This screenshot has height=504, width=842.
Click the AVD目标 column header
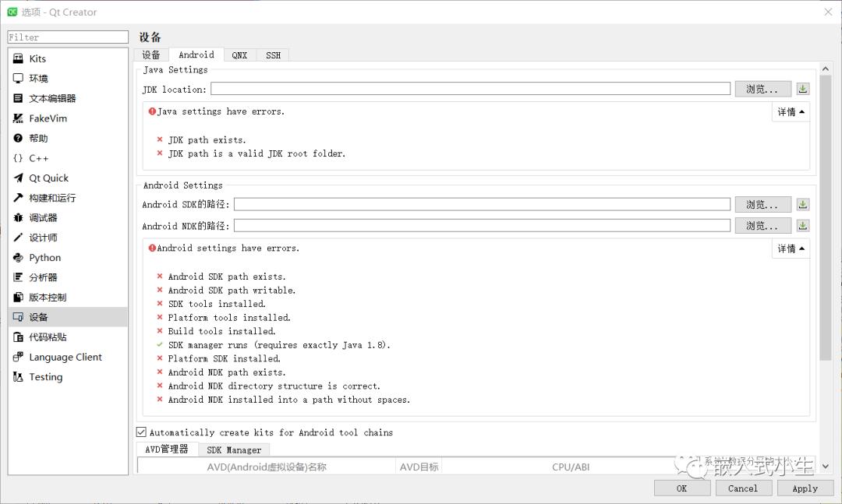[x=419, y=467]
